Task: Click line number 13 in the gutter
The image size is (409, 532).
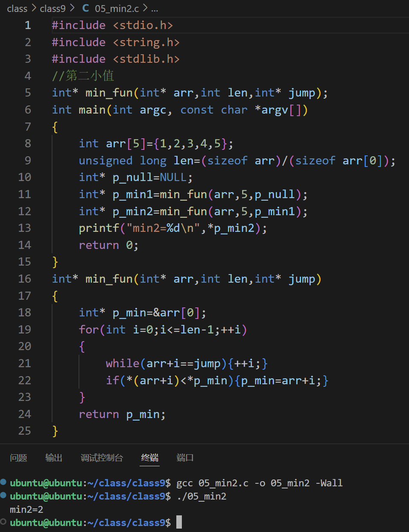Action: coord(24,228)
